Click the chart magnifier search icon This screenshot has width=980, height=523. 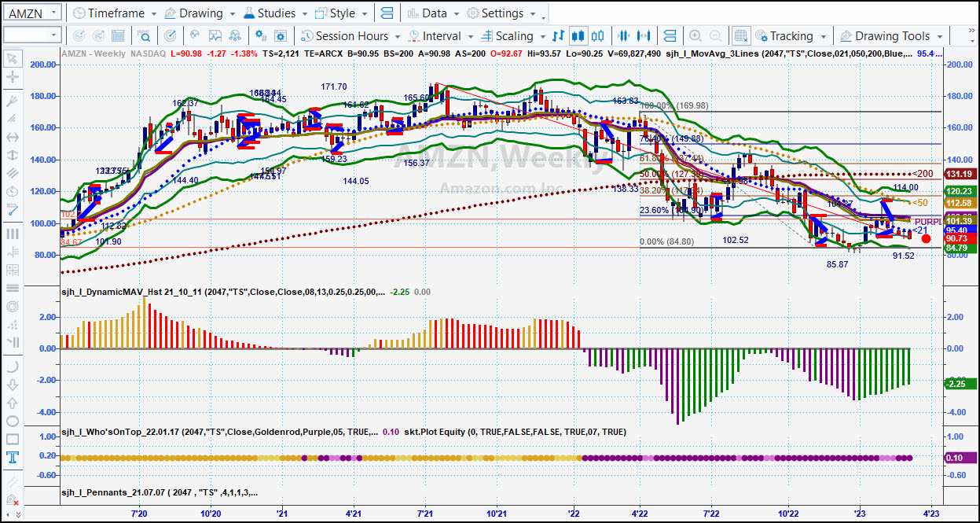tap(145, 35)
